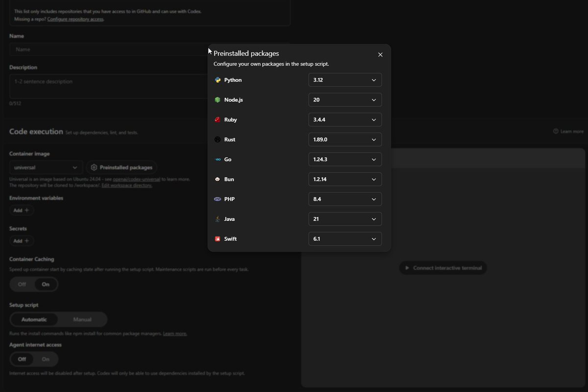Open the PHP 8.4 version dropdown
588x392 pixels.
point(345,199)
